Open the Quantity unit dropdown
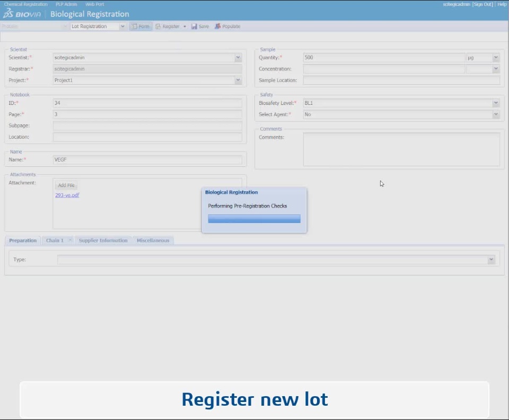 click(x=496, y=57)
